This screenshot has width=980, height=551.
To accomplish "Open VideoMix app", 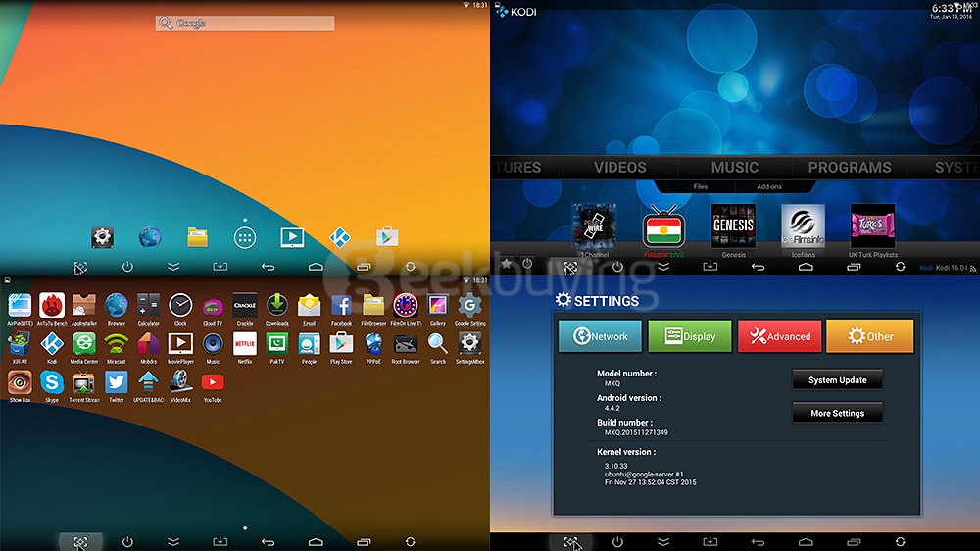I will pos(180,386).
